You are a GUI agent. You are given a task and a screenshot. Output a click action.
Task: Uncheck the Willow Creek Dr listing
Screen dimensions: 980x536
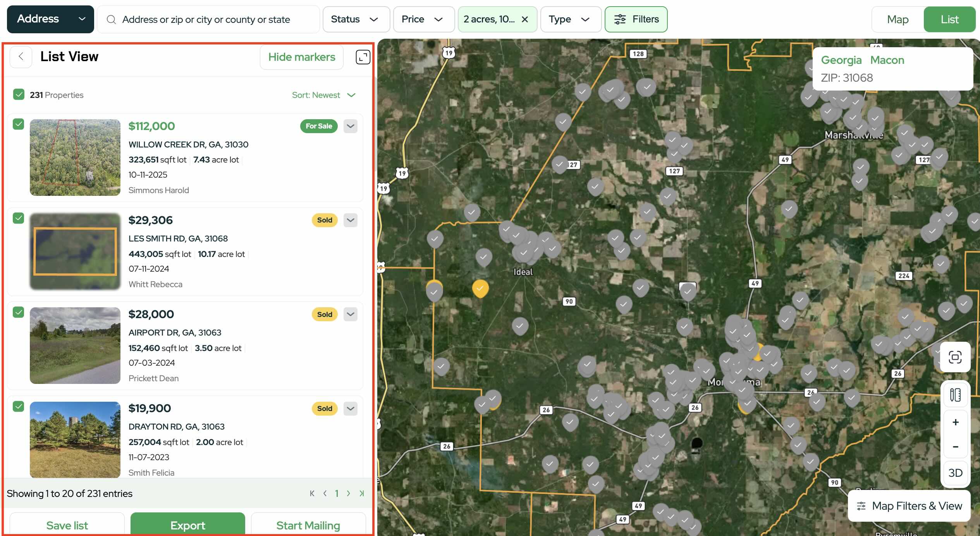[19, 124]
